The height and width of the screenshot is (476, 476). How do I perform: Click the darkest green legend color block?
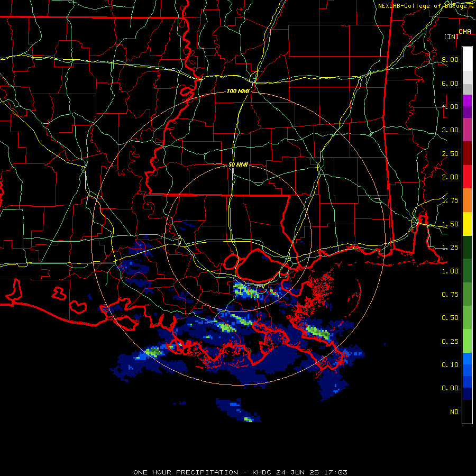point(467,247)
